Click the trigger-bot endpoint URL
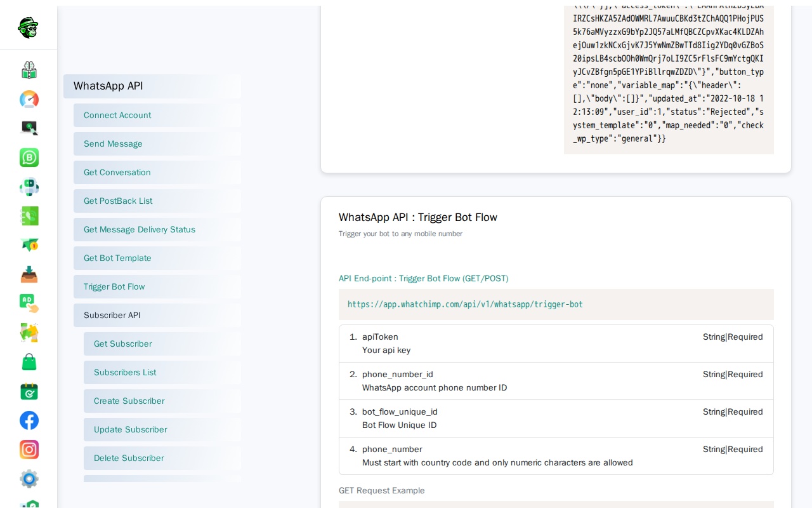 pos(465,305)
